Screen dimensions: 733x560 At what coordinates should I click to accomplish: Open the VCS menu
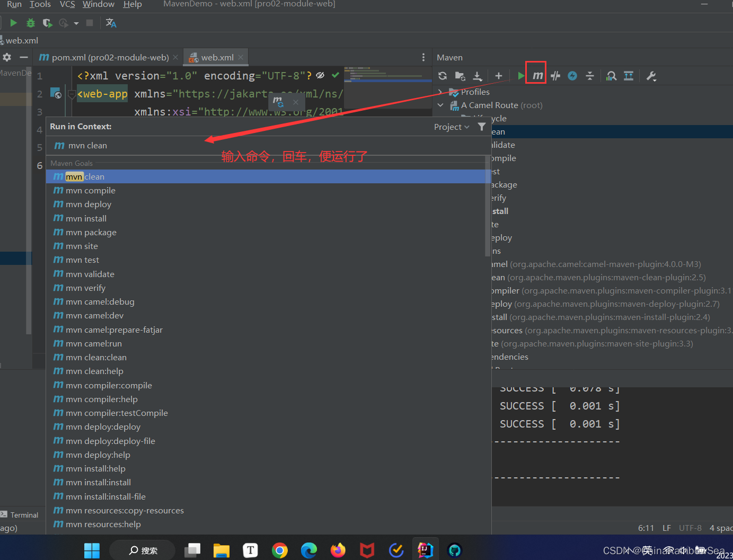click(x=67, y=4)
